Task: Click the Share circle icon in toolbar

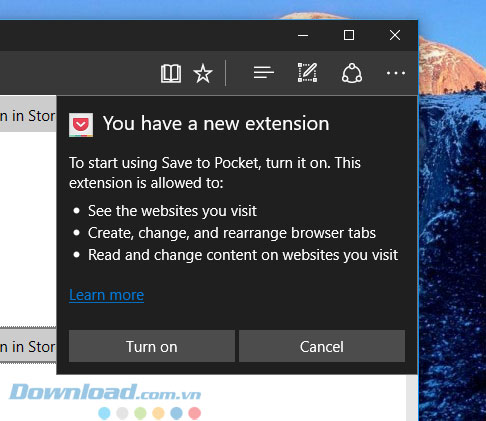Action: (x=352, y=73)
